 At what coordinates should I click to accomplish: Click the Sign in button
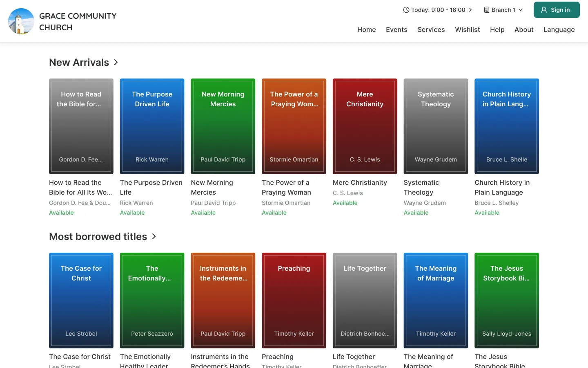pos(557,10)
